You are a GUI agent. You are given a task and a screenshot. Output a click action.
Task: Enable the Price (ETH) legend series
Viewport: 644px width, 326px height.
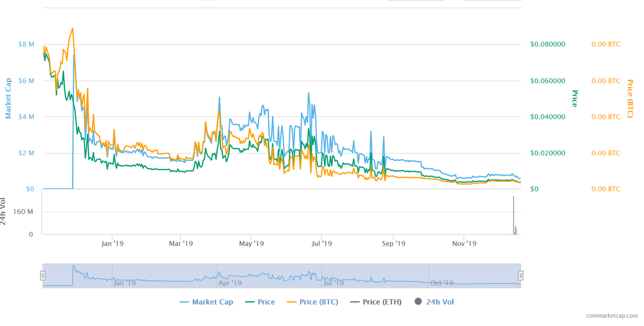[376, 302]
